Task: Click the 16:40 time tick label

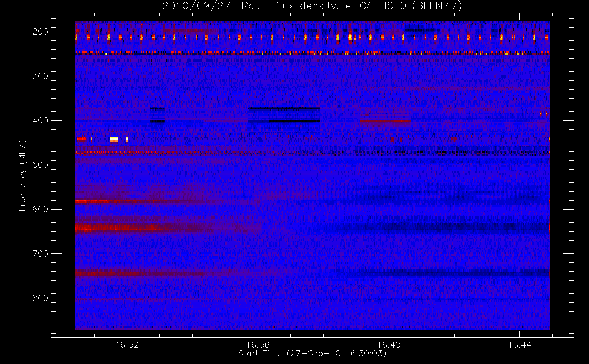Action: point(389,345)
